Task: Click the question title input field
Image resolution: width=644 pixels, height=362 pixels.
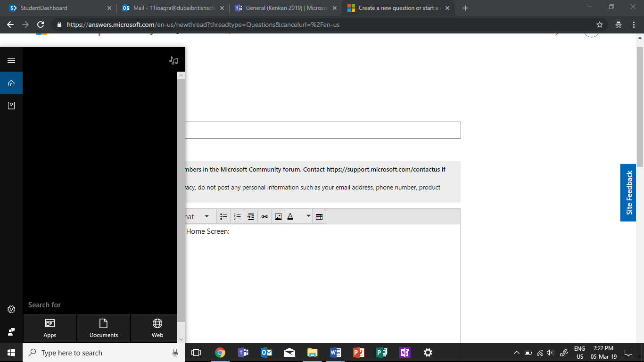Action: (x=323, y=130)
